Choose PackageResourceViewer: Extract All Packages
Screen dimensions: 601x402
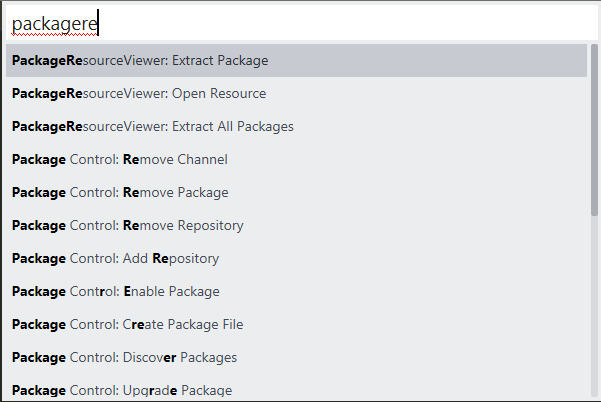click(x=152, y=126)
